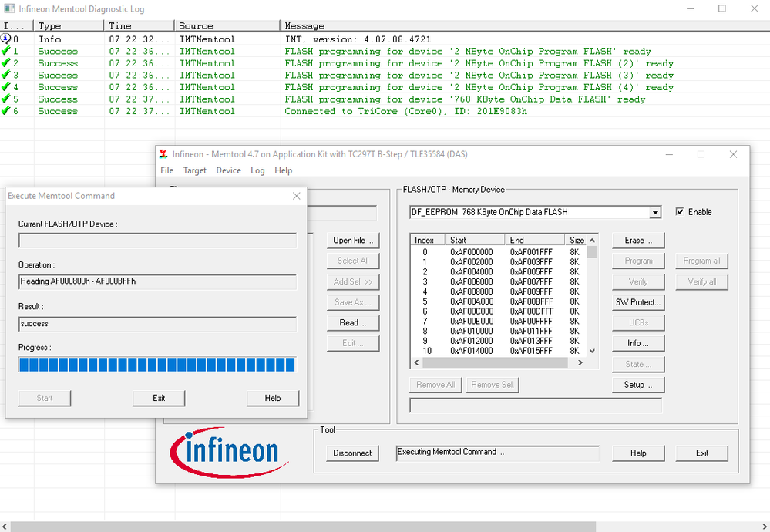Viewport: 770px width, 532px height.
Task: Select sector row 0 at 0xAF000000
Action: tap(499, 252)
